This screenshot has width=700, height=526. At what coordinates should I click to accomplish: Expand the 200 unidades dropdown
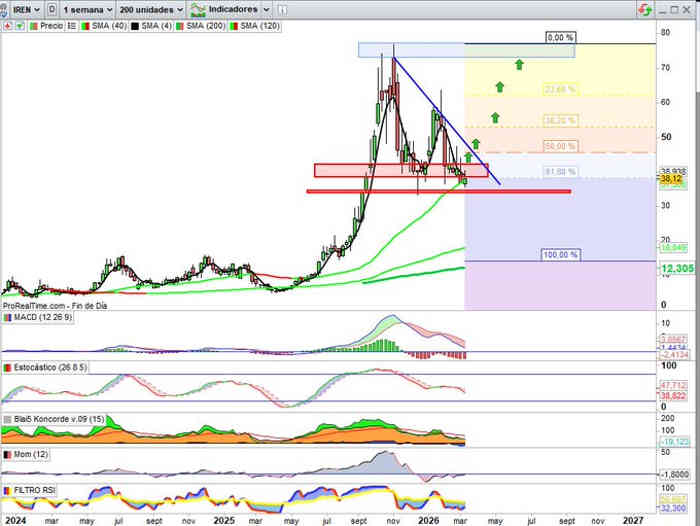point(149,9)
